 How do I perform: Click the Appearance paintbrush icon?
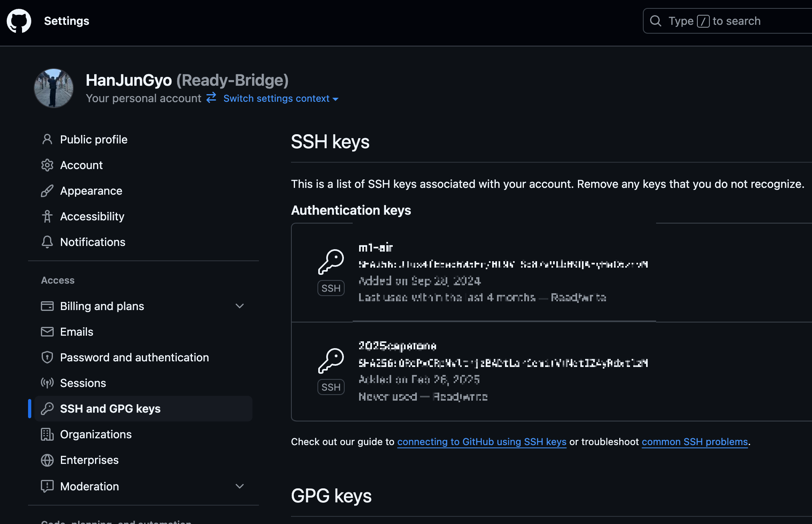(47, 191)
